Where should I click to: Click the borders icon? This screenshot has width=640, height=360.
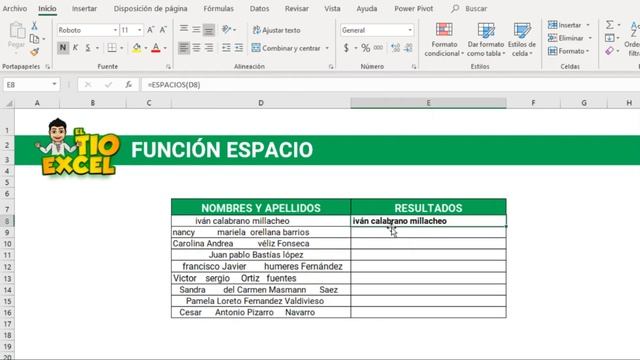pos(111,48)
